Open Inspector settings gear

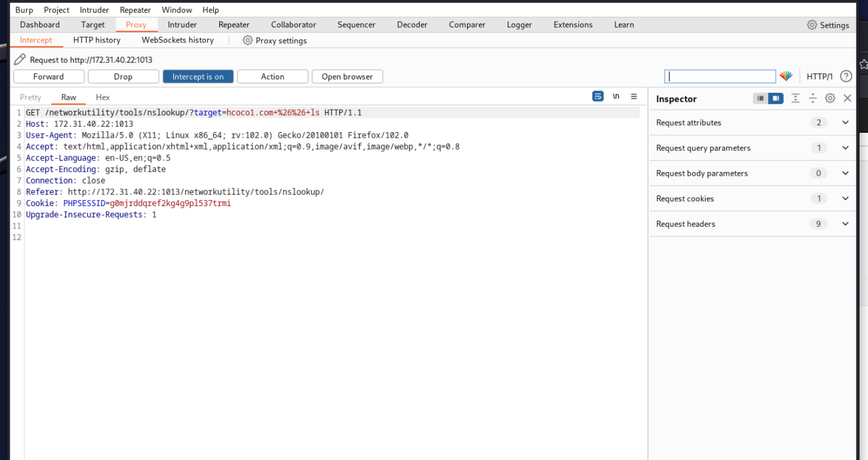830,98
